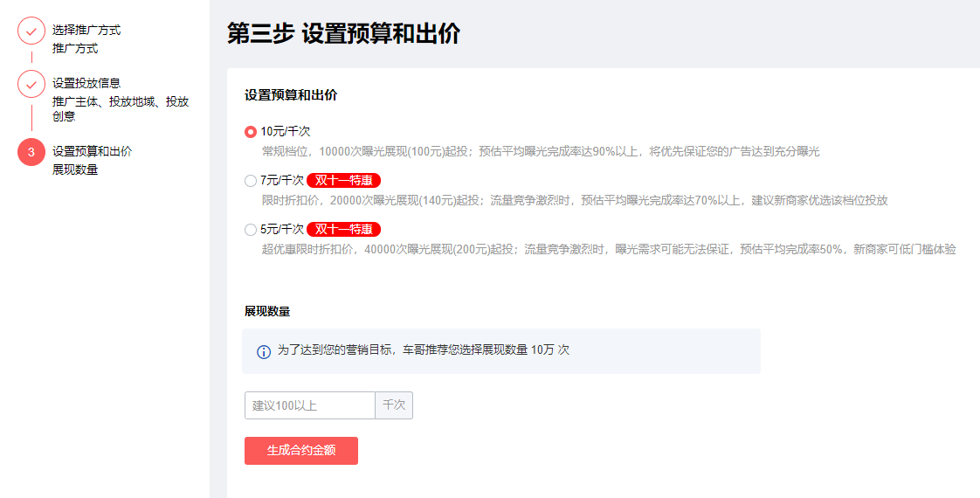Screen dimensions: 980x498
Task: Click the 双十一特惠 badge beside 5元/千次
Action: click(x=344, y=229)
